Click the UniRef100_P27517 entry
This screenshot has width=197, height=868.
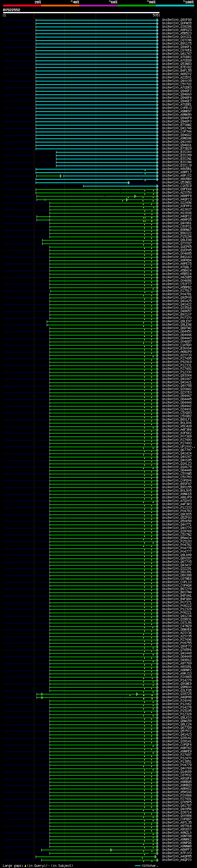(x=176, y=290)
